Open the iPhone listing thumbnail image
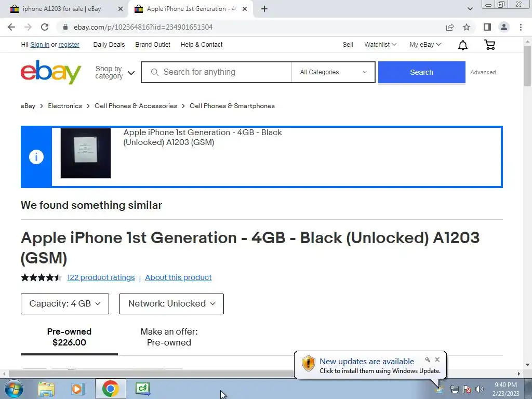The height and width of the screenshot is (399, 532). coord(86,153)
